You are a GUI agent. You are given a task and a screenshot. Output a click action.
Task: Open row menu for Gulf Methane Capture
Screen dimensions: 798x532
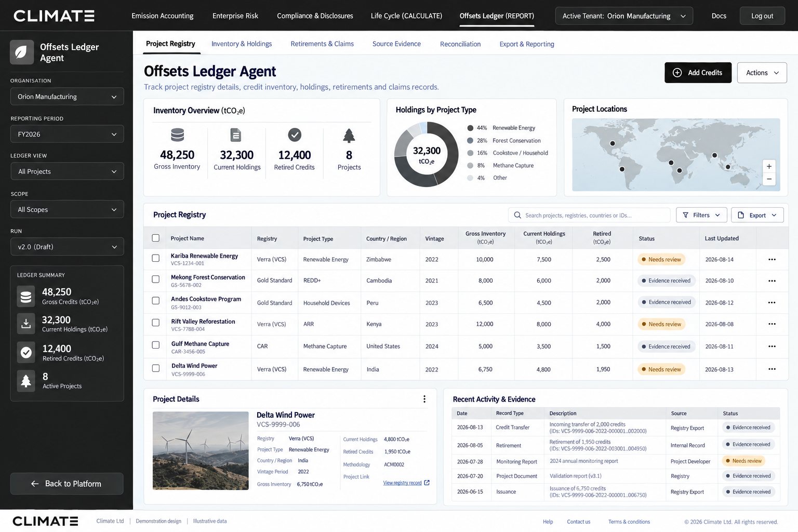(772, 347)
